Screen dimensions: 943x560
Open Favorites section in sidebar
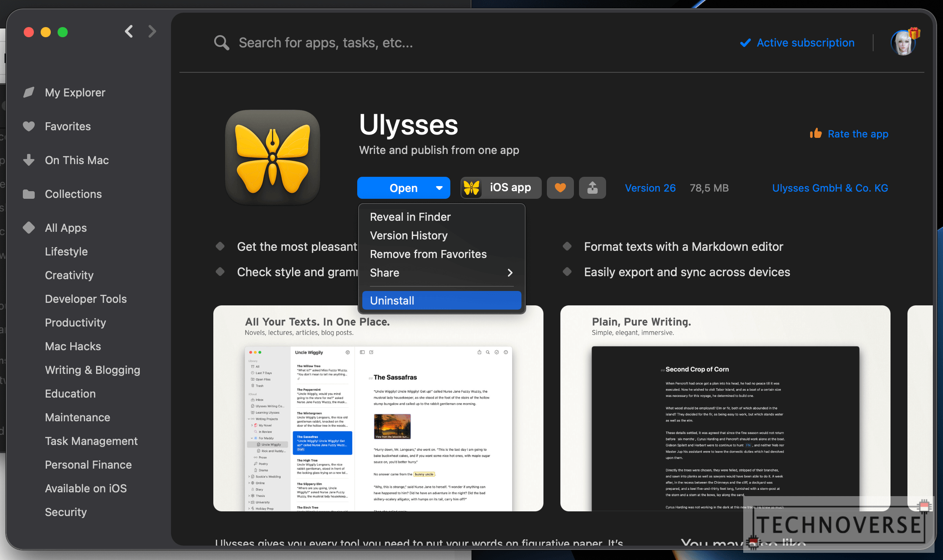click(68, 126)
